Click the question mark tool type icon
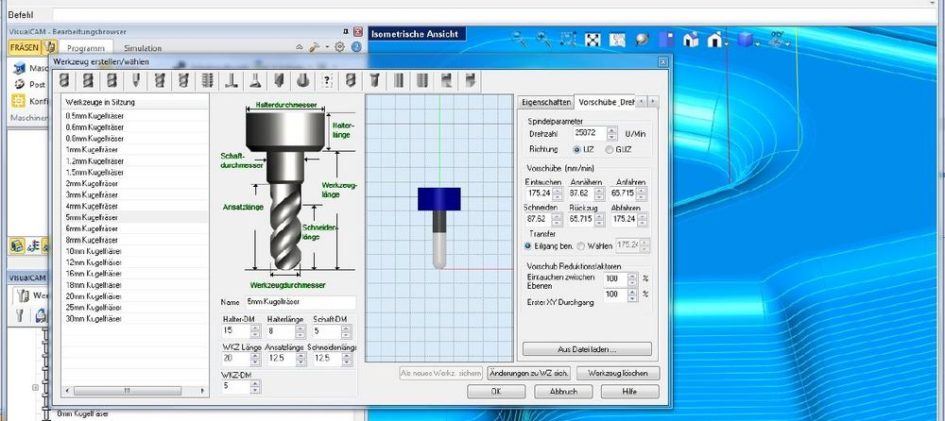 pos(327,79)
